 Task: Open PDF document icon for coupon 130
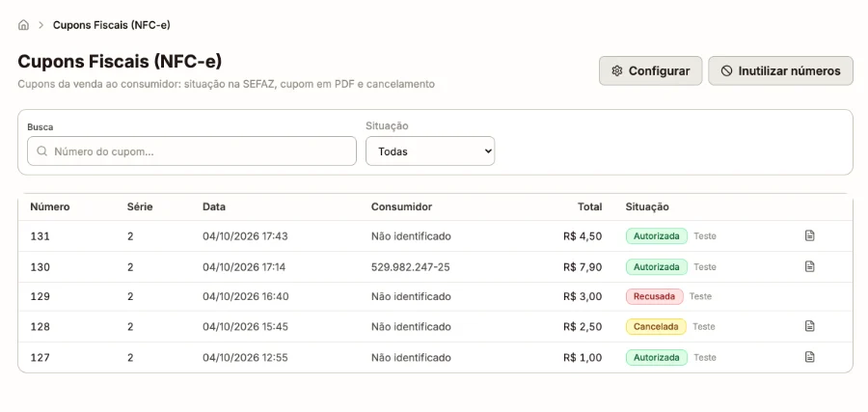(809, 267)
